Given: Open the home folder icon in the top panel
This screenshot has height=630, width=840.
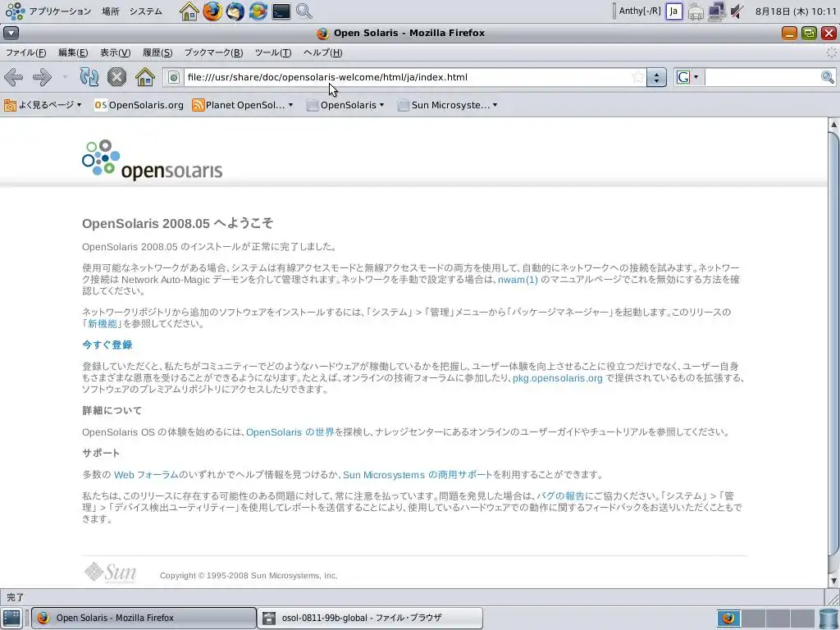Looking at the screenshot, I should pos(189,11).
